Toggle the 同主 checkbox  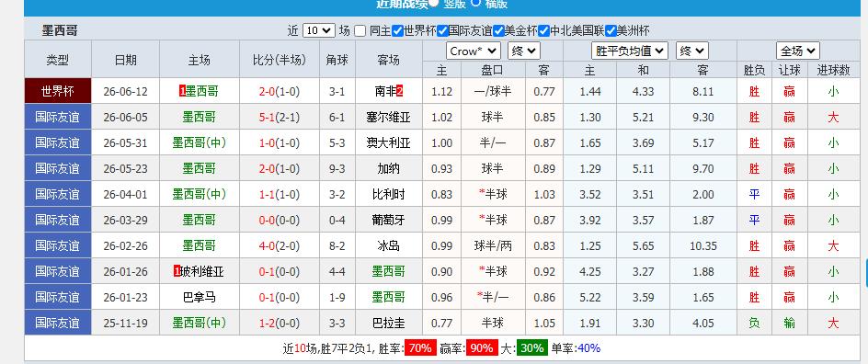360,31
